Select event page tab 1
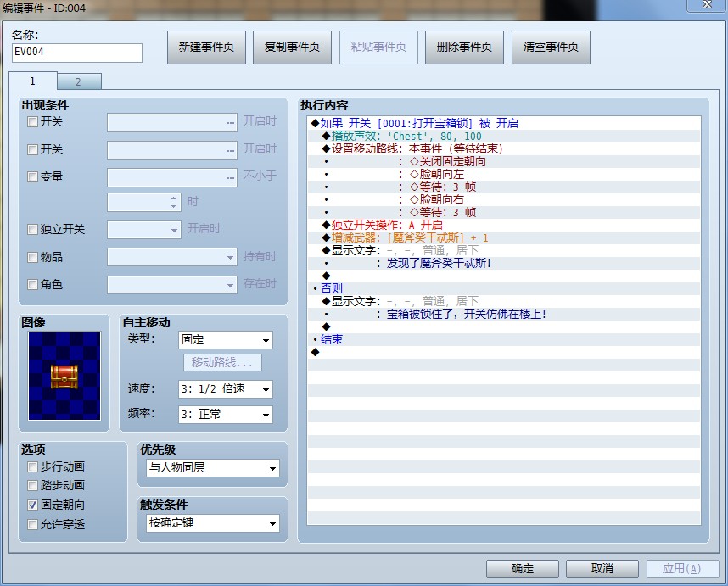Viewport: 728px width, 586px height. (33, 81)
